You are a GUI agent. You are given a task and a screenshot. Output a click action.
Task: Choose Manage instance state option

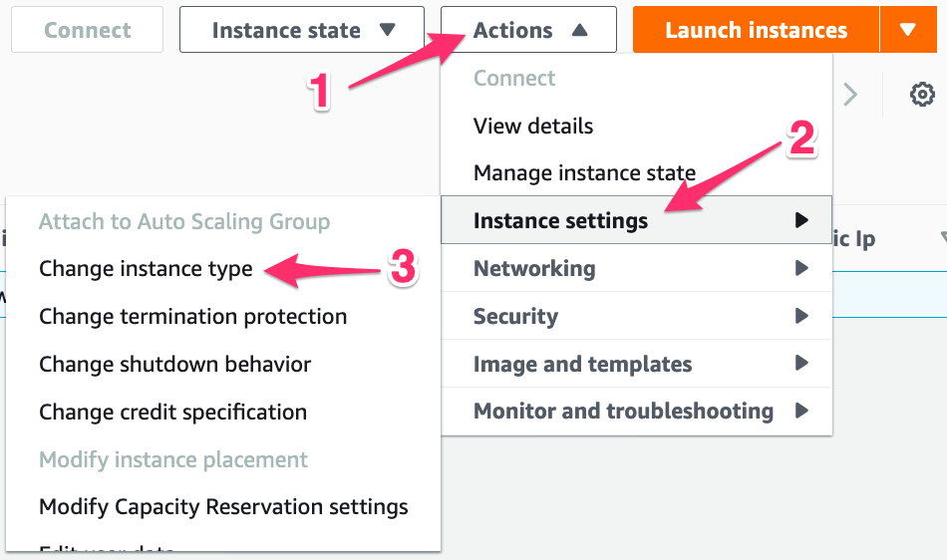[584, 173]
